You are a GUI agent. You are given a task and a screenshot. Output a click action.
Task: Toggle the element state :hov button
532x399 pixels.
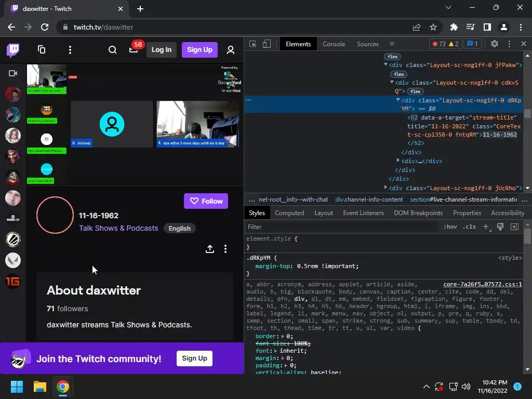[450, 227]
